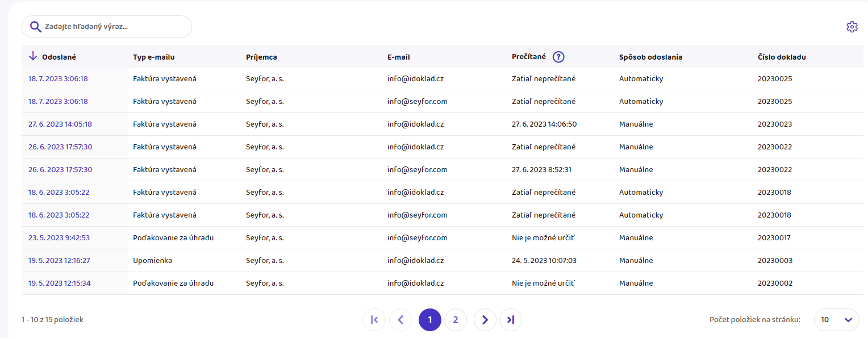Open email sent 19. 5. 2023 12:15:34

point(59,283)
